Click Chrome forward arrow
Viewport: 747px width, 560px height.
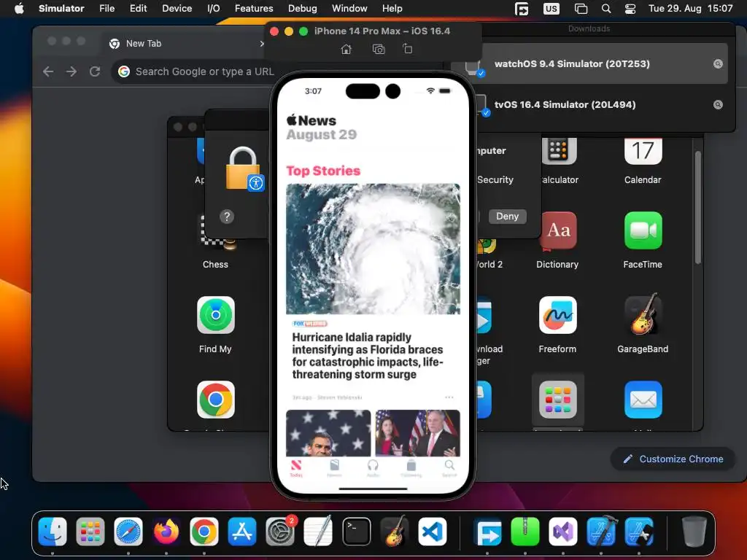(71, 71)
